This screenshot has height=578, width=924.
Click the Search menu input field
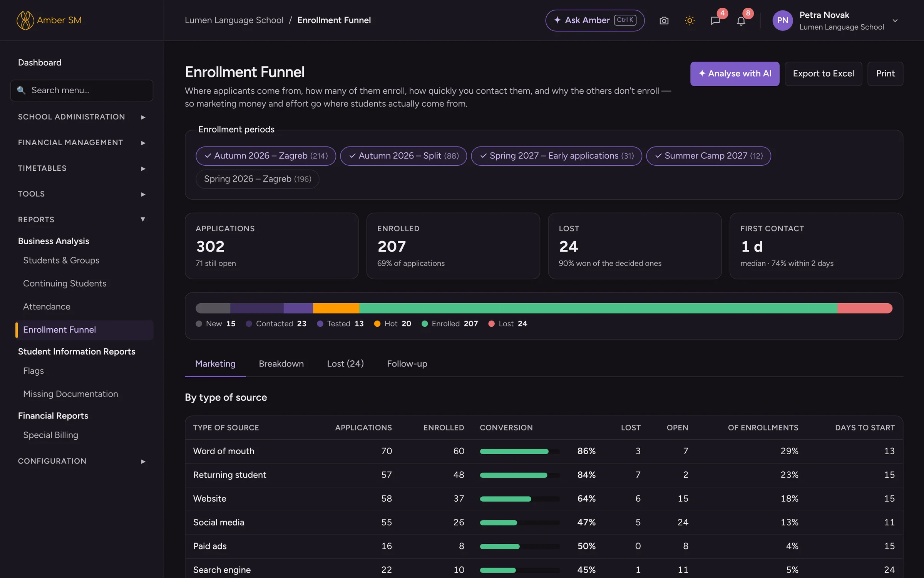coord(82,90)
